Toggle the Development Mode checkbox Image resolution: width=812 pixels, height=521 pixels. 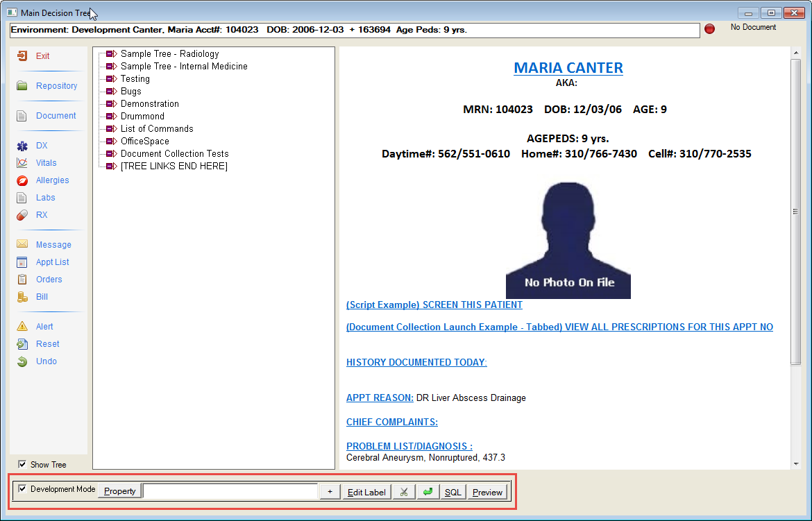pos(22,489)
